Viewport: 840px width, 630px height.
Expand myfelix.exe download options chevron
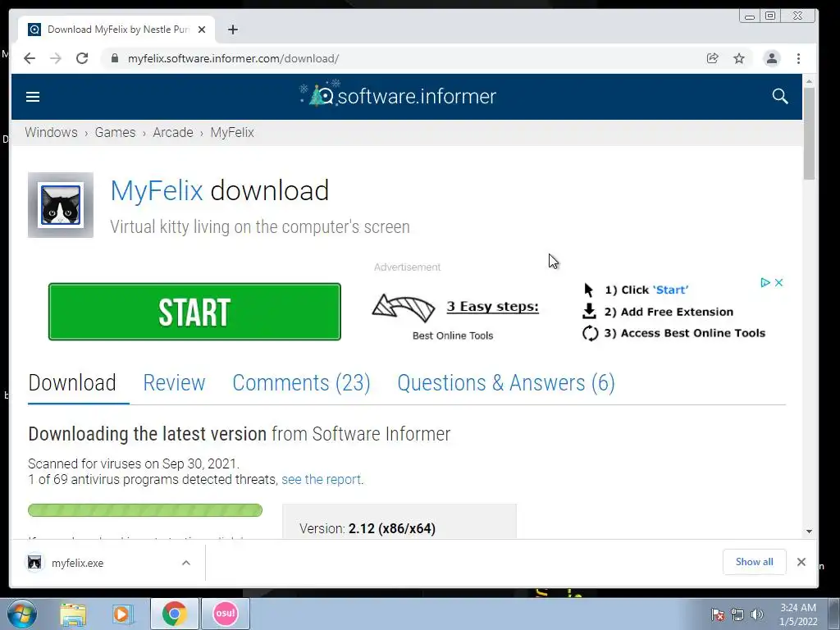pos(186,563)
